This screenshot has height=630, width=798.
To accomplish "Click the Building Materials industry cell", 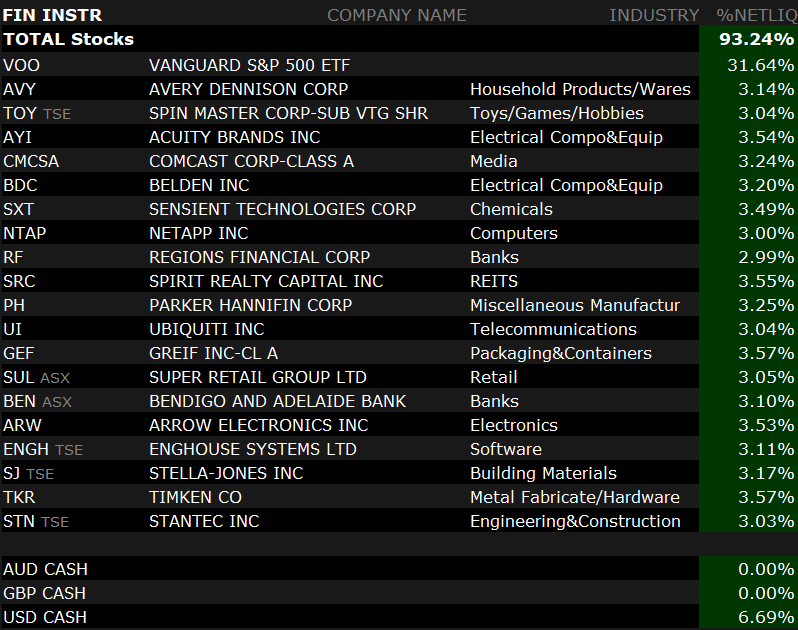I will pyautogui.click(x=544, y=473).
